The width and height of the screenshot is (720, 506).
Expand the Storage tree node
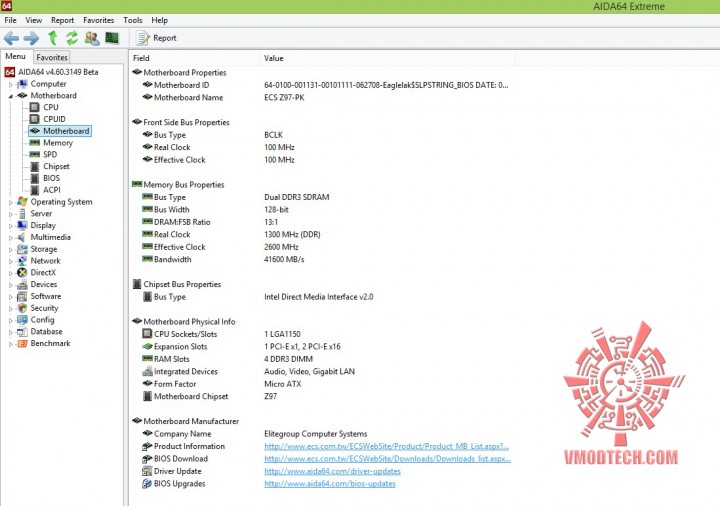11,250
